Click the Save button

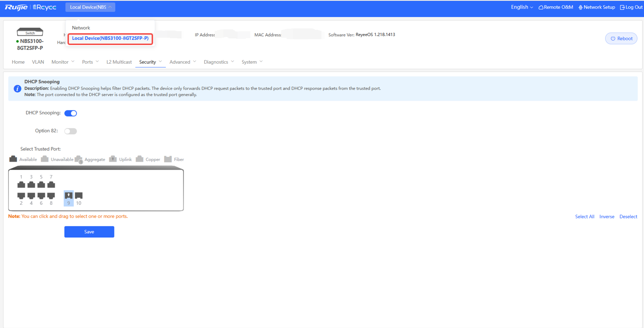[89, 232]
